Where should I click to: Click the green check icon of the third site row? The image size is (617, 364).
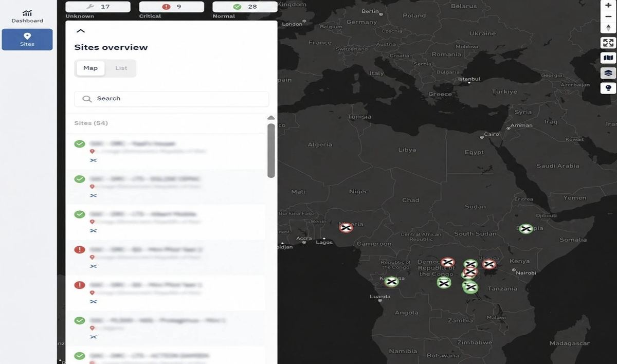pos(80,214)
